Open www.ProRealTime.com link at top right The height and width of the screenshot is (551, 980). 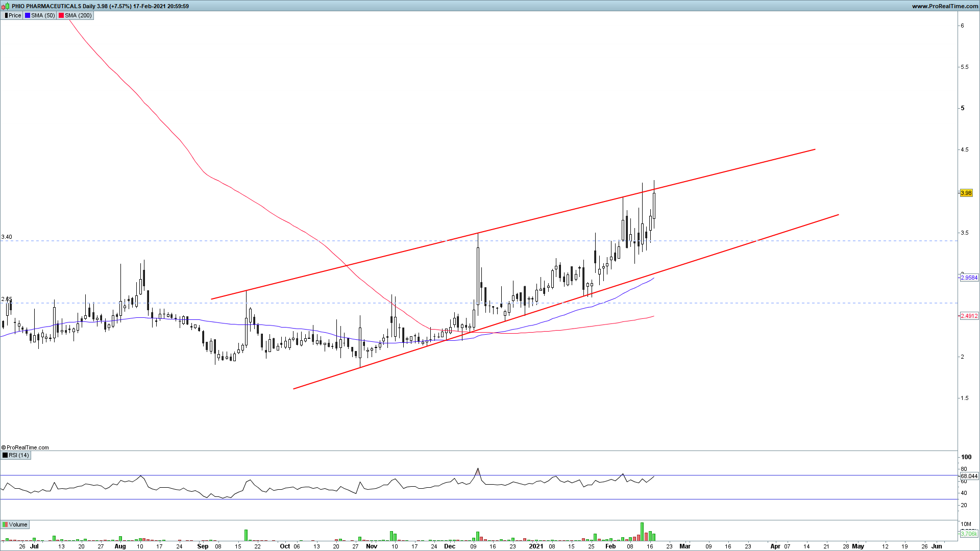click(x=945, y=6)
